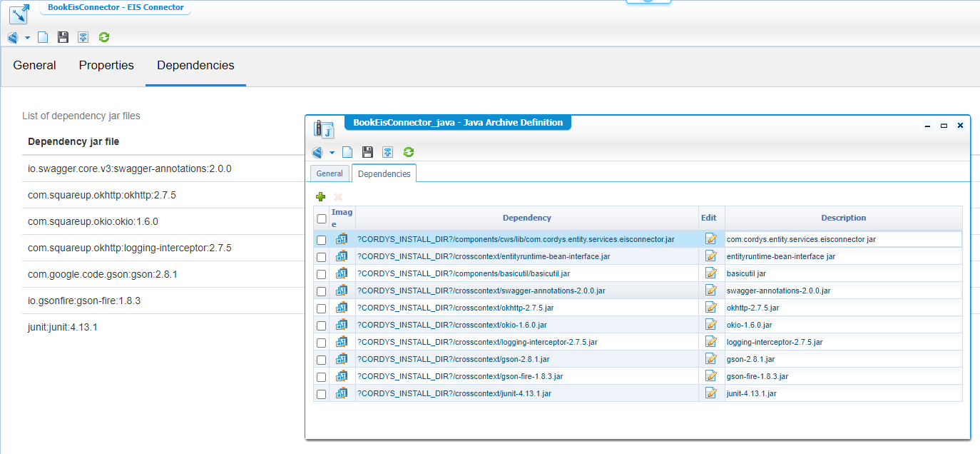
Task: Expand dropdown arrow in Java Archive Definition toolbar
Action: click(332, 152)
